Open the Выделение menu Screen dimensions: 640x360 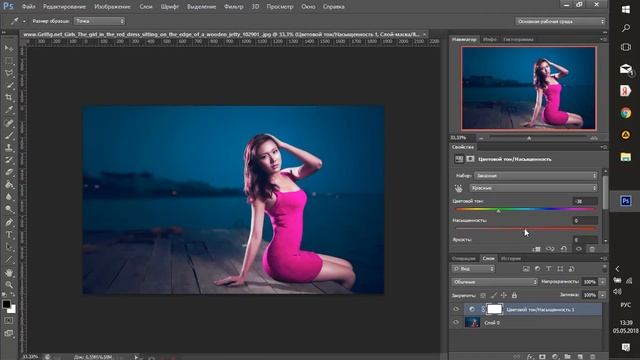click(201, 7)
